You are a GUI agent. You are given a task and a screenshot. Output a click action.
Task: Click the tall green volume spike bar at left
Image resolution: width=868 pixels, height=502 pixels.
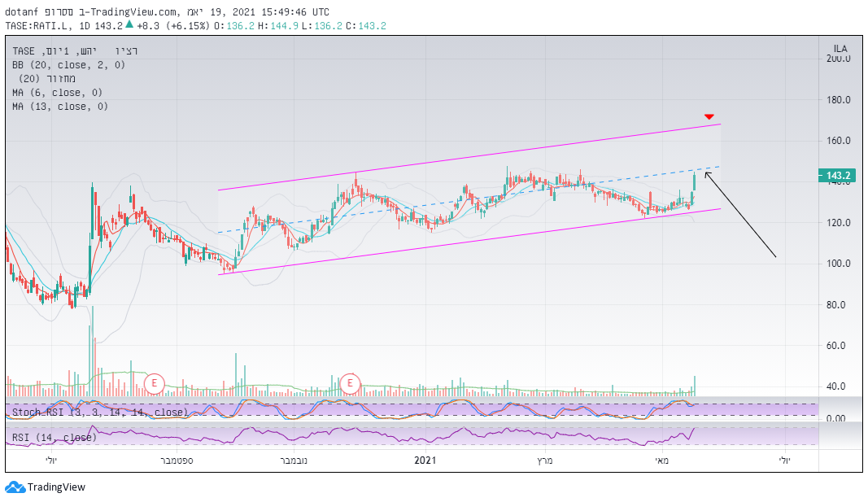[93, 351]
